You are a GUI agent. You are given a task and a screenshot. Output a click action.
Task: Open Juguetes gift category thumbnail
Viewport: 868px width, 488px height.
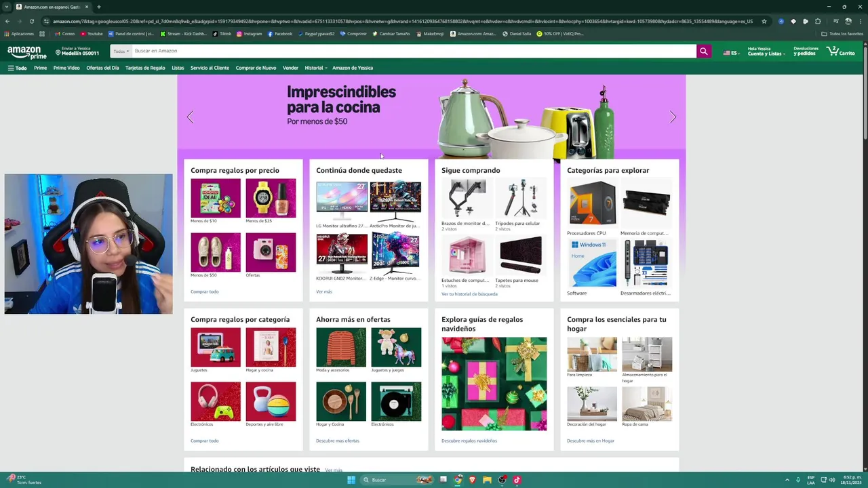click(216, 348)
